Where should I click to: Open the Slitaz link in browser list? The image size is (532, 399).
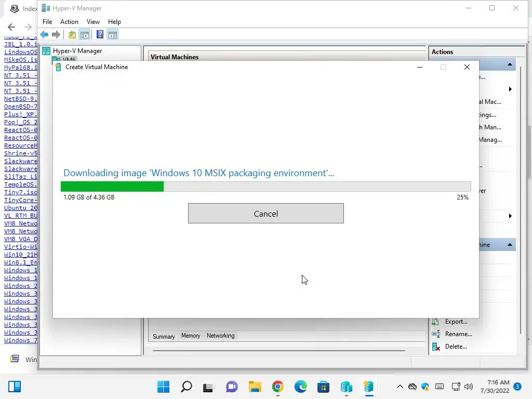tap(21, 177)
